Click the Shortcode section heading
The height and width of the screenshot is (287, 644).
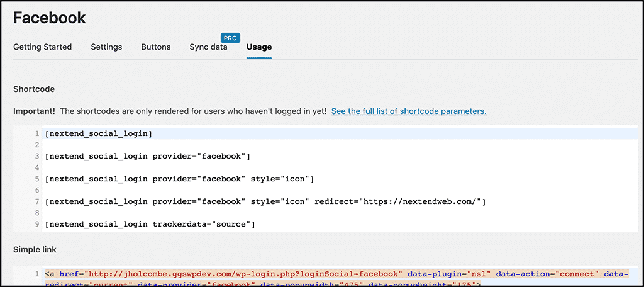tap(34, 89)
